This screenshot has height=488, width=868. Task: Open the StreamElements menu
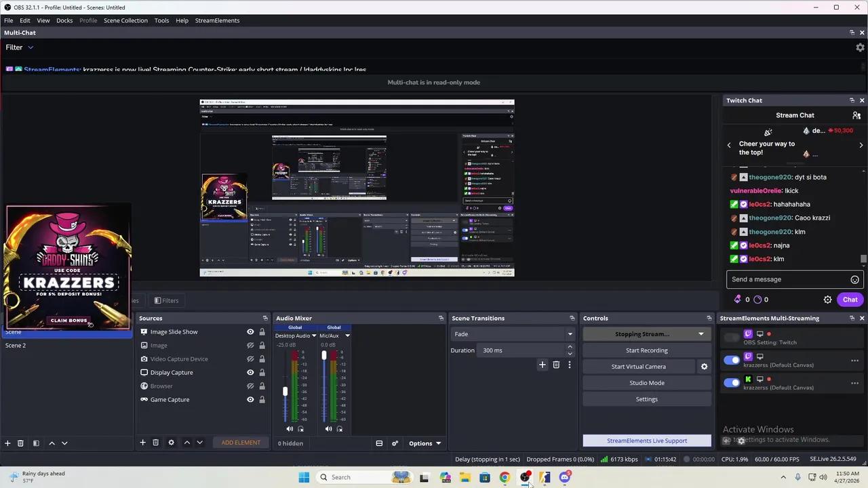(x=217, y=20)
